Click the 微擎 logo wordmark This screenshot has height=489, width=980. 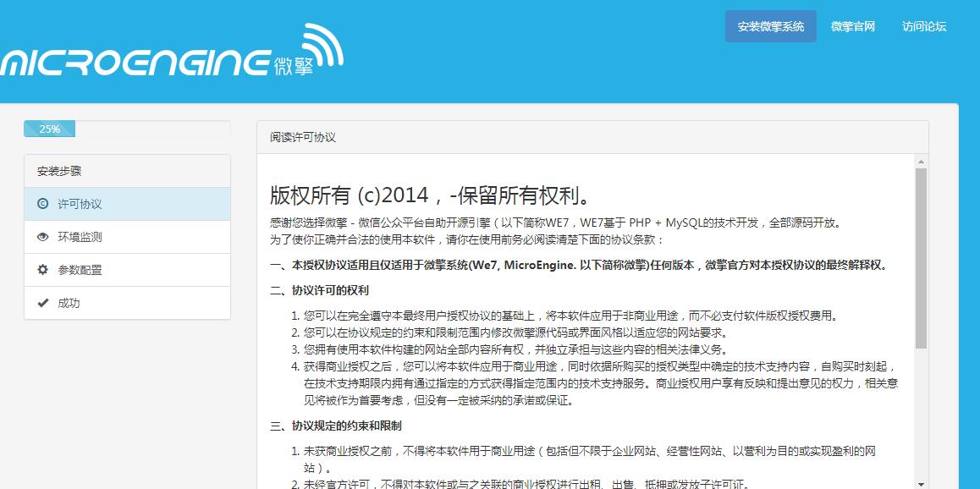click(294, 66)
